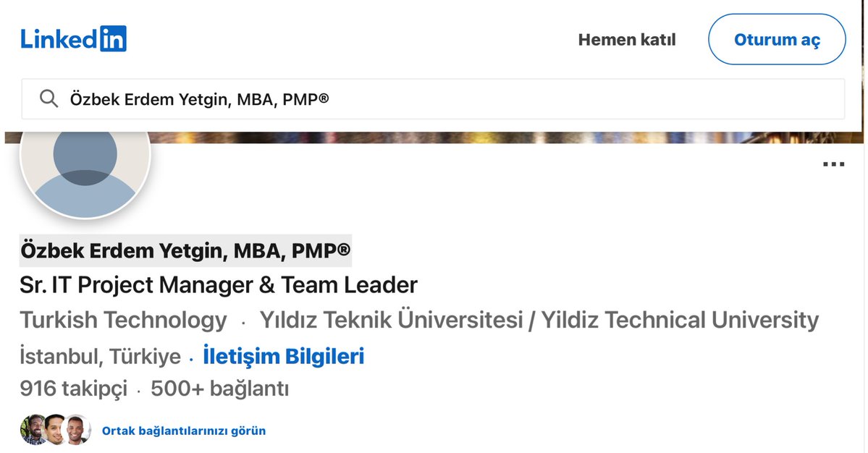
Task: Click the profile cover banner image
Action: 507,137
